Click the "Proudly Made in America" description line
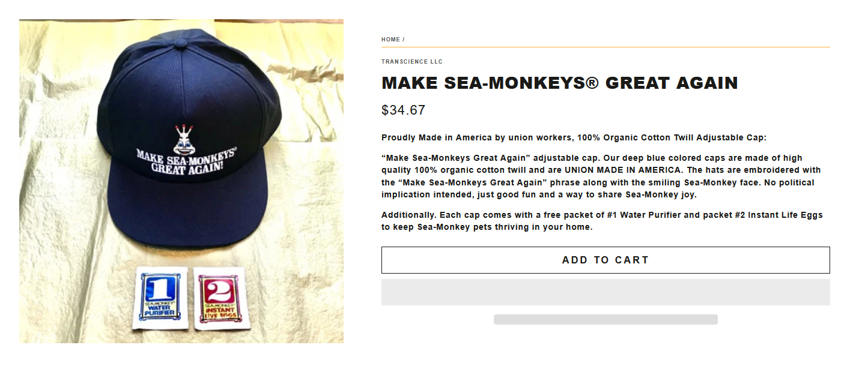This screenshot has height=378, width=868. (574, 137)
